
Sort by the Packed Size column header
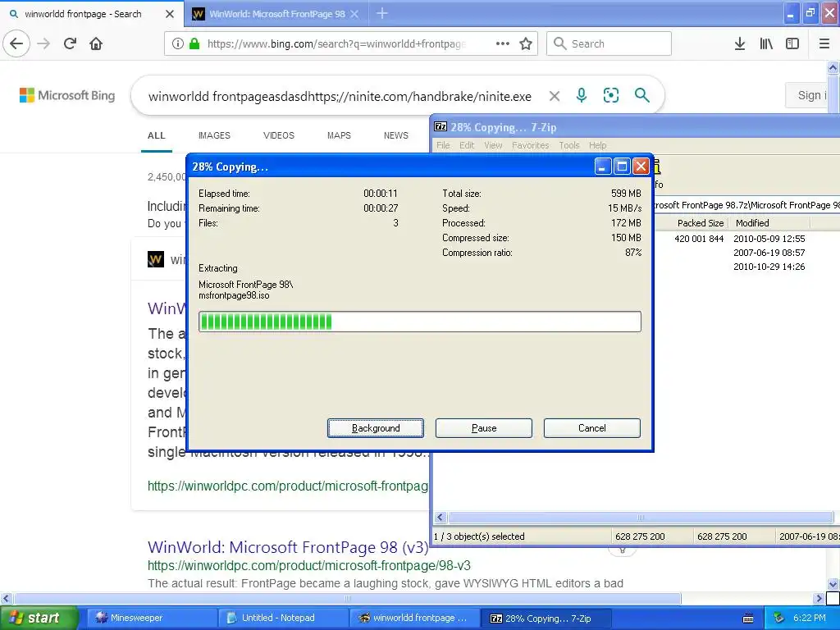tap(701, 223)
